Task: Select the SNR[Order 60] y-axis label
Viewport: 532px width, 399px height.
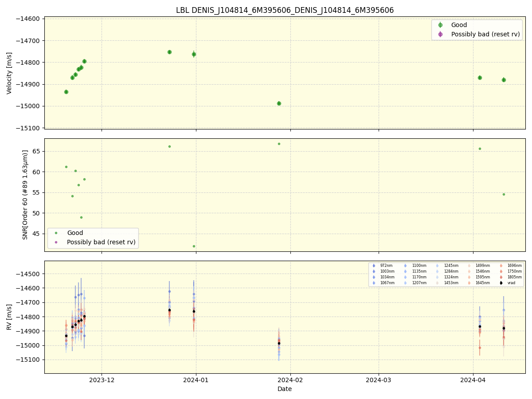Action: click(x=25, y=195)
